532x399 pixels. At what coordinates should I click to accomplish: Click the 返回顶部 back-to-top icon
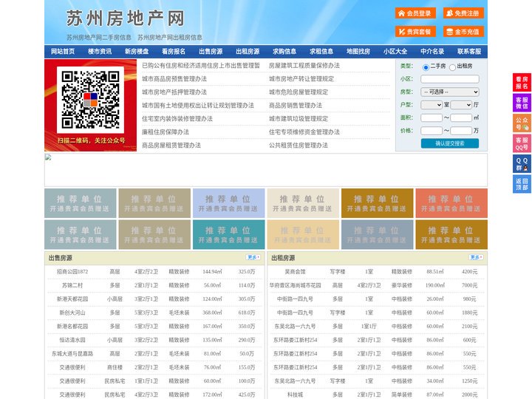pos(522,184)
